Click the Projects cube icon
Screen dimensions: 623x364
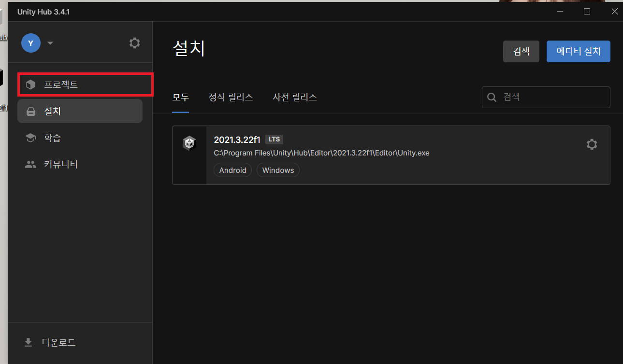30,85
